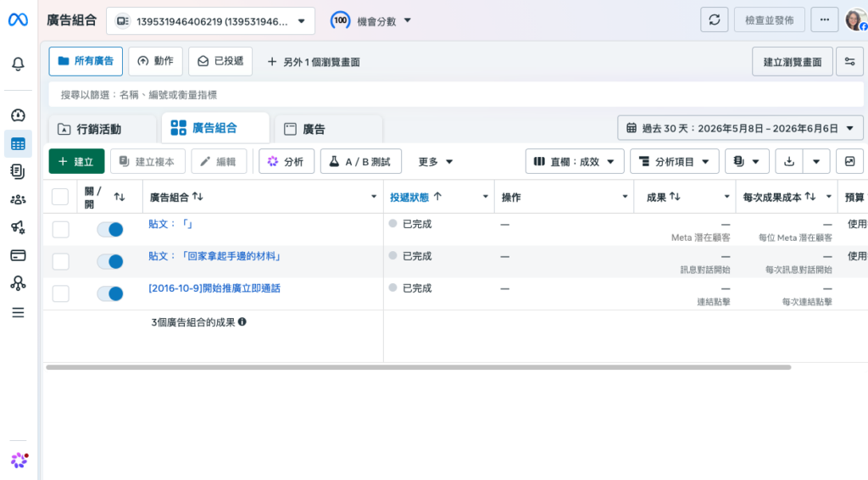Viewport: 868px width, 480px height.
Task: Open the events manager nodes icon
Action: [x=19, y=283]
